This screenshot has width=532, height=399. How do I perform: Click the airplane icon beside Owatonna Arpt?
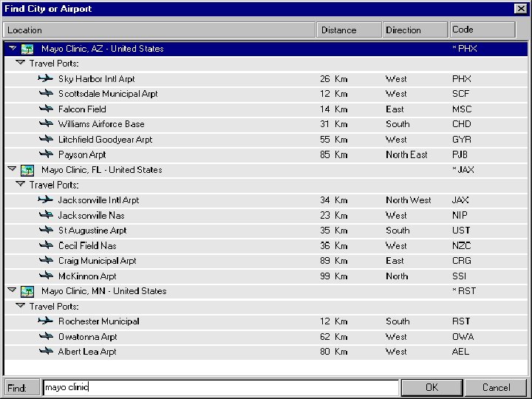click(x=46, y=336)
